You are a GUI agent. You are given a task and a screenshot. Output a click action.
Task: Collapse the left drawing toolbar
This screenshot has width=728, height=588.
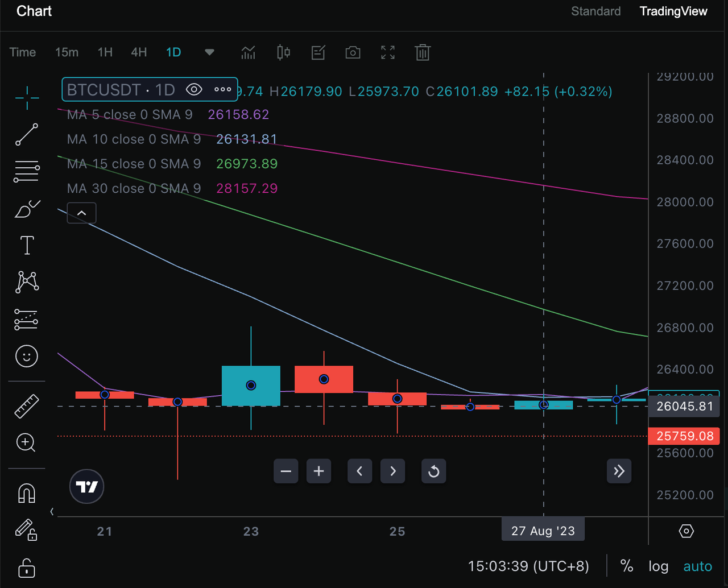[52, 512]
